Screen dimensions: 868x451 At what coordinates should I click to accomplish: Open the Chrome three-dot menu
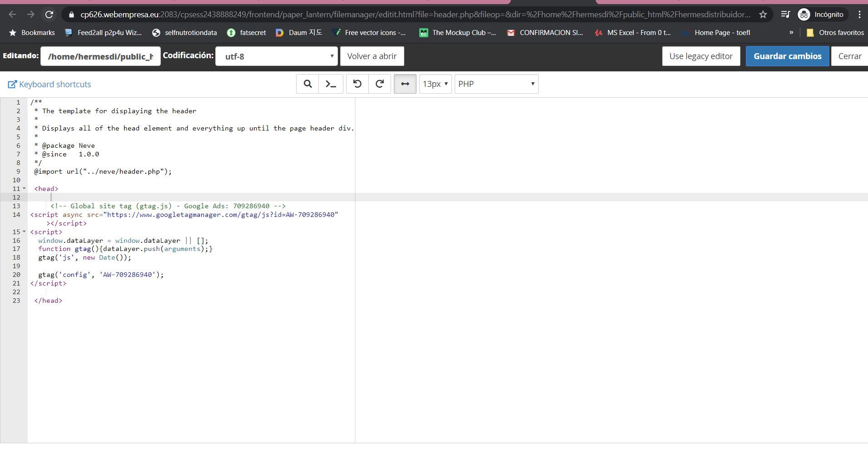[859, 15]
